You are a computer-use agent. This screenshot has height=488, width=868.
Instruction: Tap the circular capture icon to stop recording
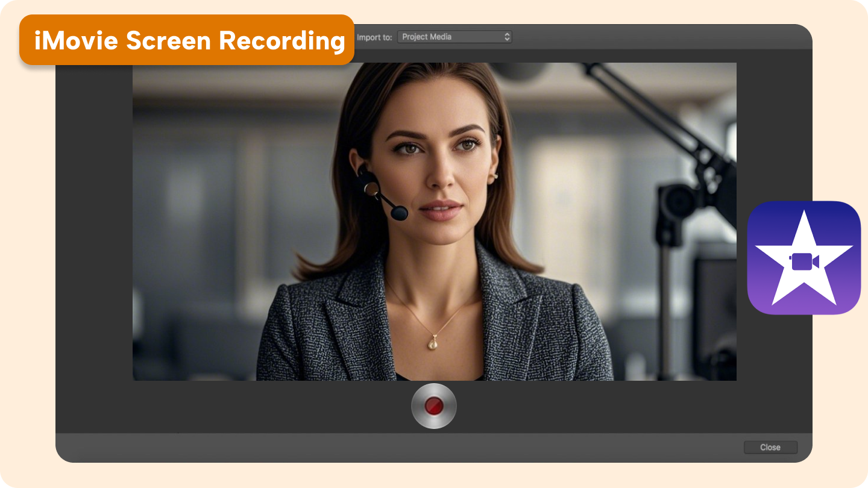434,406
